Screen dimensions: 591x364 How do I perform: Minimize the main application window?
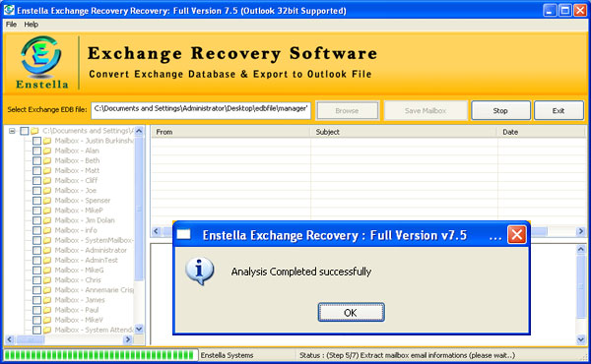point(550,11)
